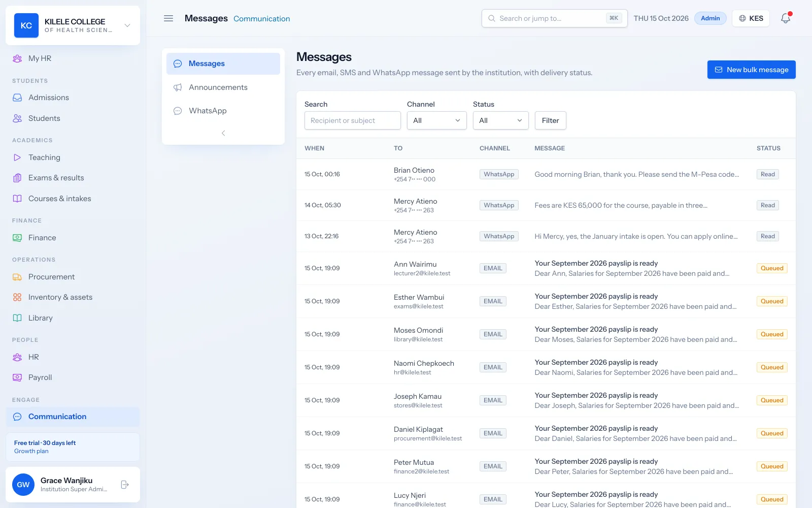Screen dimensions: 812x508
Task: Open Inventory & assets
Action: click(x=73, y=297)
